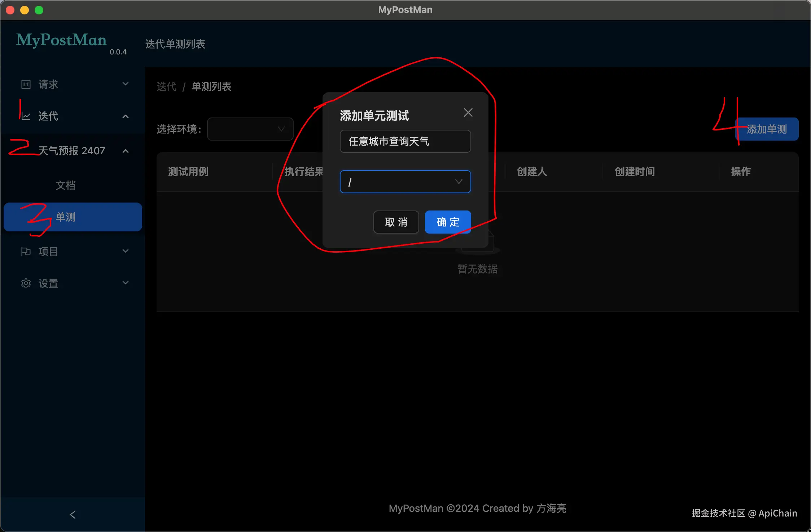811x532 pixels.
Task: Collapse the 迭代 menu chevron
Action: click(x=126, y=116)
